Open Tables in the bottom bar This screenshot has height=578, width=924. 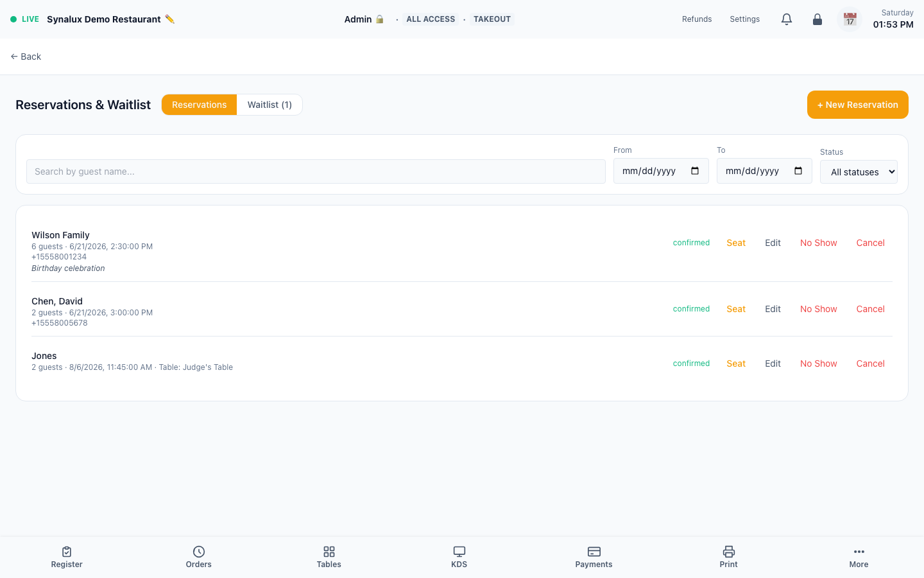tap(329, 557)
